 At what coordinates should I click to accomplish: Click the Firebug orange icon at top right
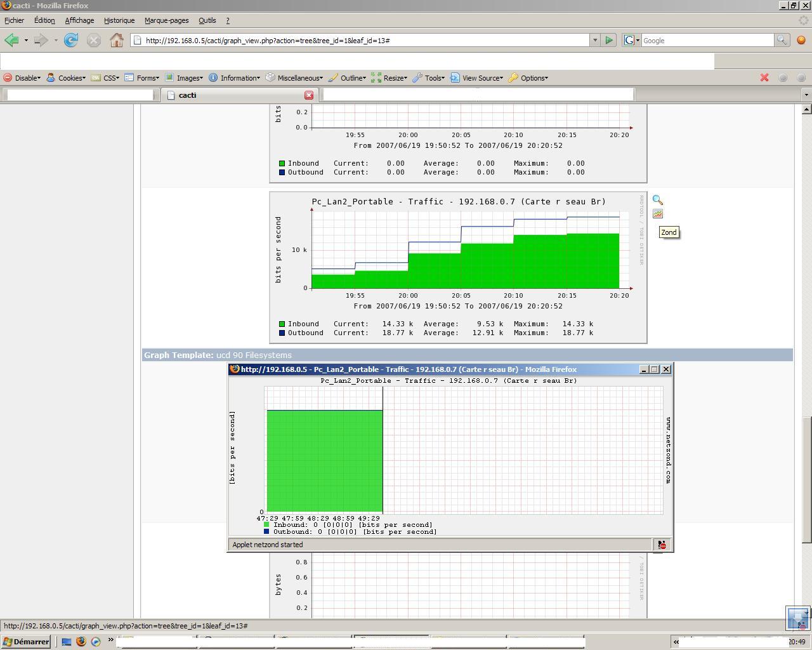[x=801, y=40]
